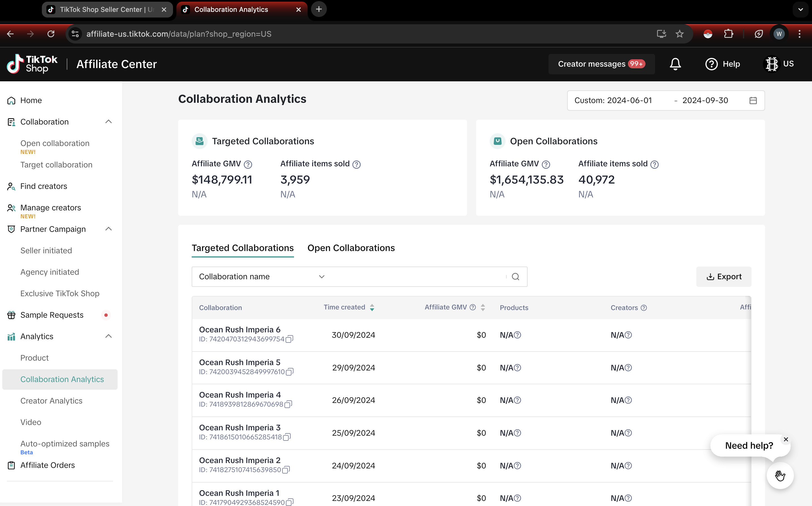Bookmark this page with star icon
This screenshot has height=506, width=812.
[679, 34]
